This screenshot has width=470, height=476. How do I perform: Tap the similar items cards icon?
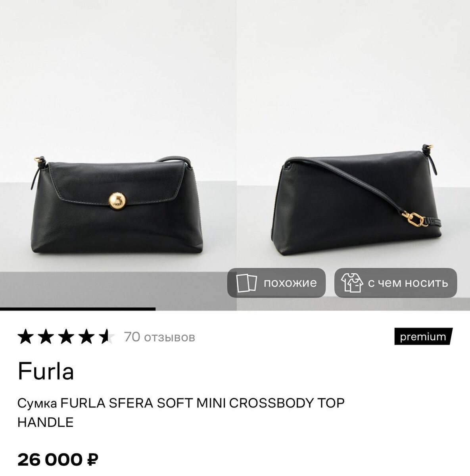246,283
